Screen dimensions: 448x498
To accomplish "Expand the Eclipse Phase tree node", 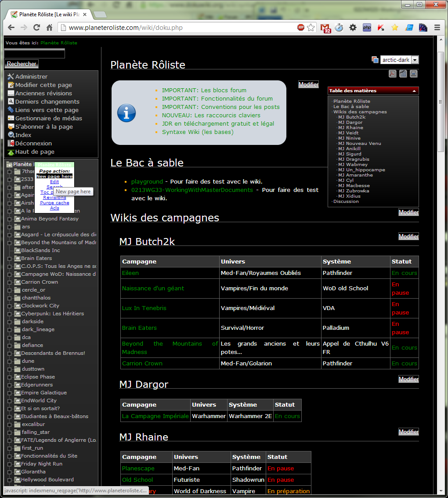I will click(10, 377).
